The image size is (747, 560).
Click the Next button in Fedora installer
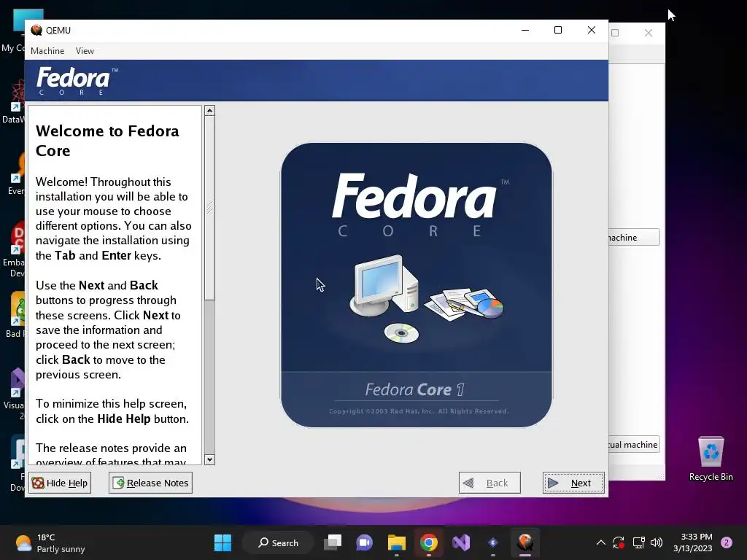coord(573,483)
